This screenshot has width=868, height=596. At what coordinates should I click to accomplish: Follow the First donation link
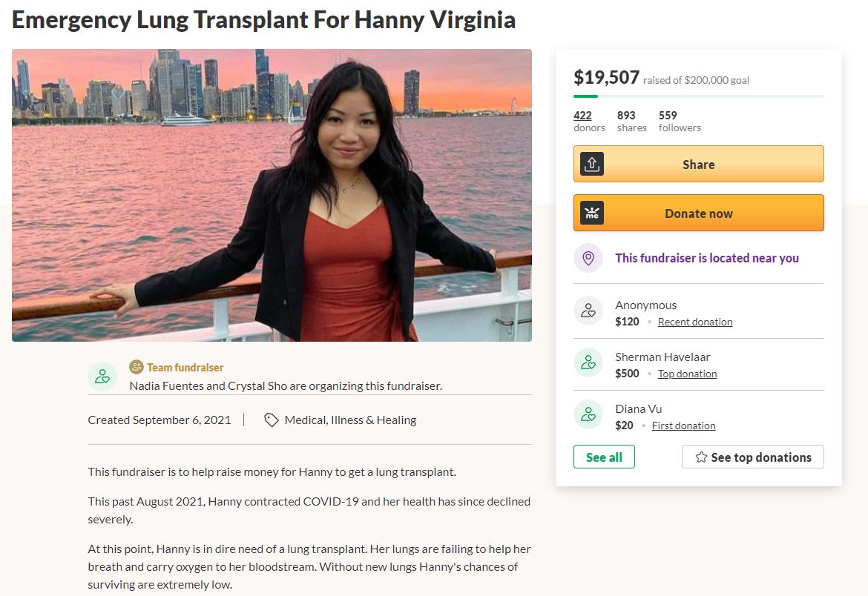(x=683, y=426)
